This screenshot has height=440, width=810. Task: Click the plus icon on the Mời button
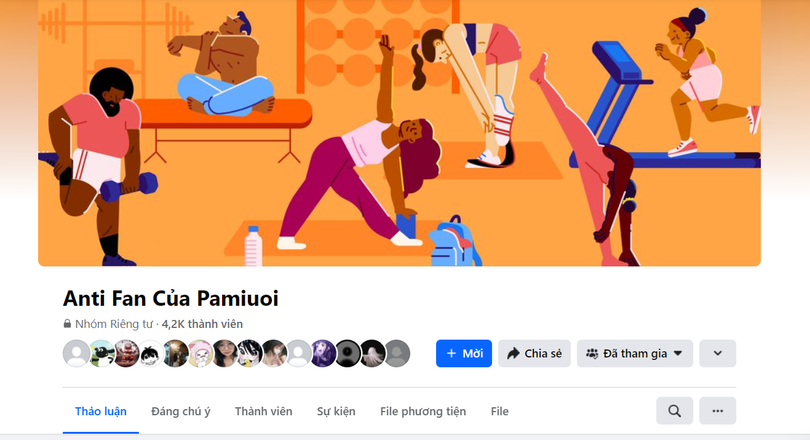tap(451, 353)
